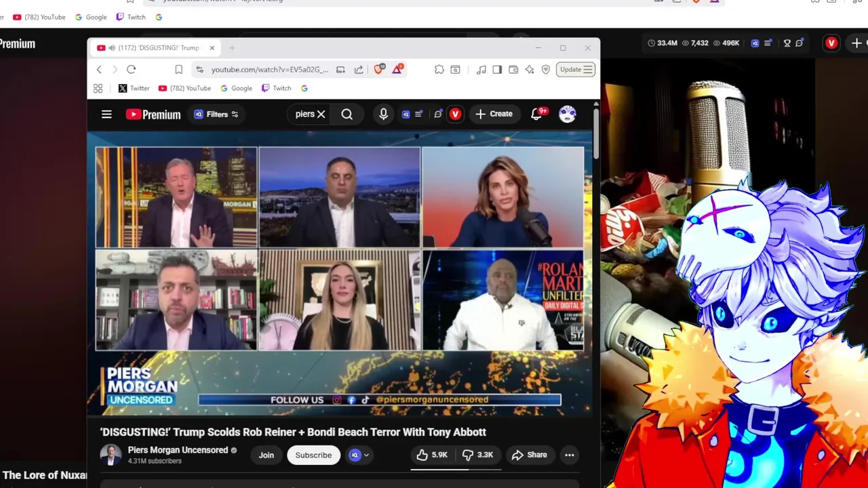
Task: Go back using the browser back arrow
Action: click(x=99, y=69)
